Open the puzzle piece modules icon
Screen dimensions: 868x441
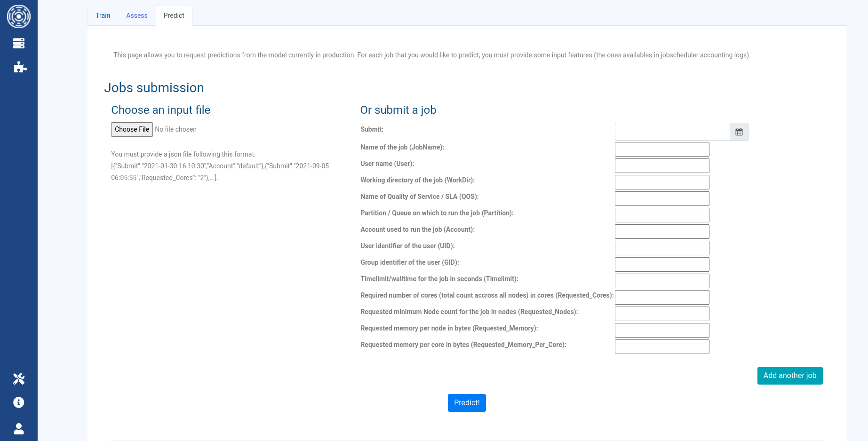point(19,67)
